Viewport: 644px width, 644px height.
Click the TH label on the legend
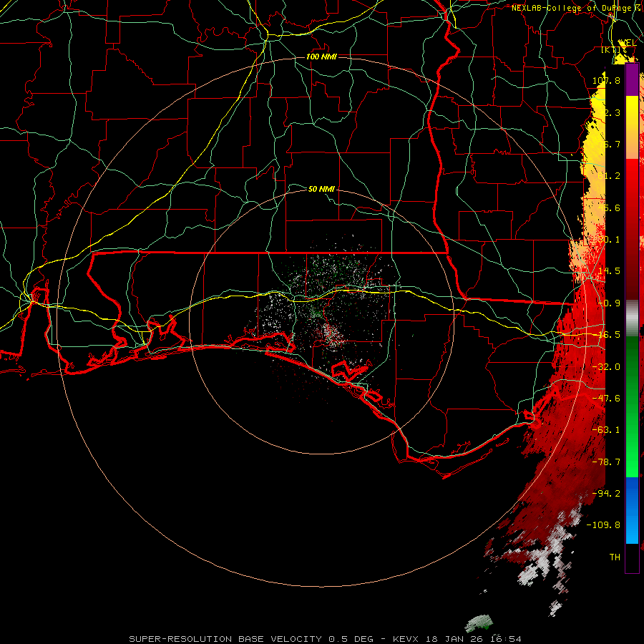pyautogui.click(x=615, y=557)
